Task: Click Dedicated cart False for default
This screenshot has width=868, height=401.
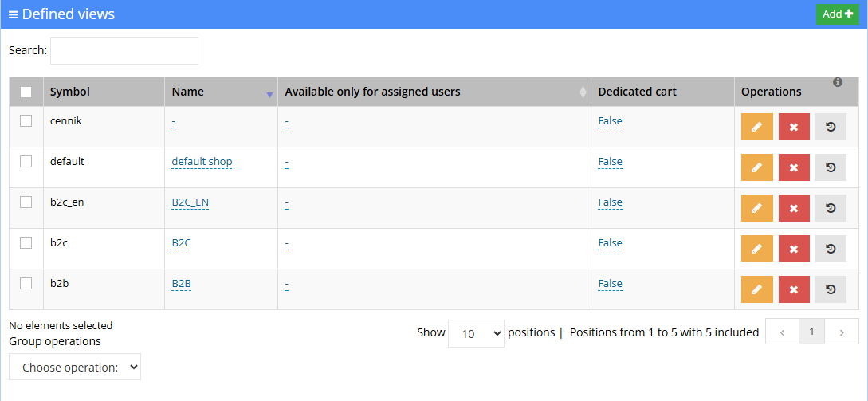Action: 610,162
